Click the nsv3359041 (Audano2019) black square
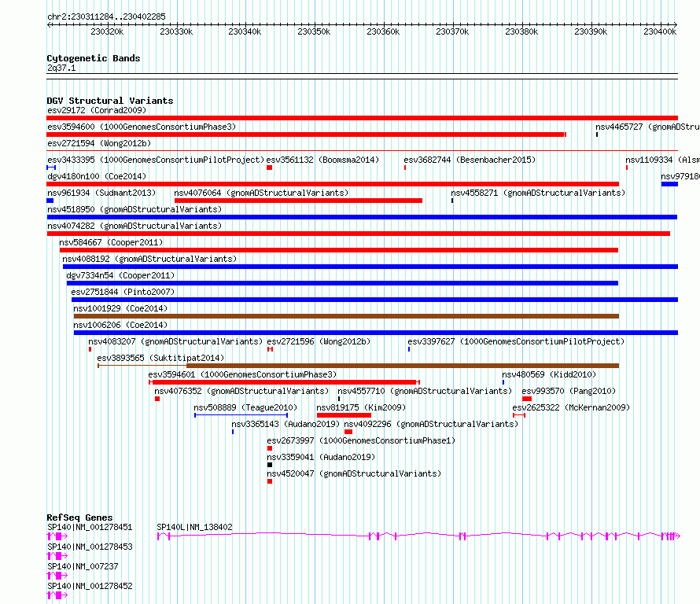The height and width of the screenshot is (604, 700). (270, 465)
